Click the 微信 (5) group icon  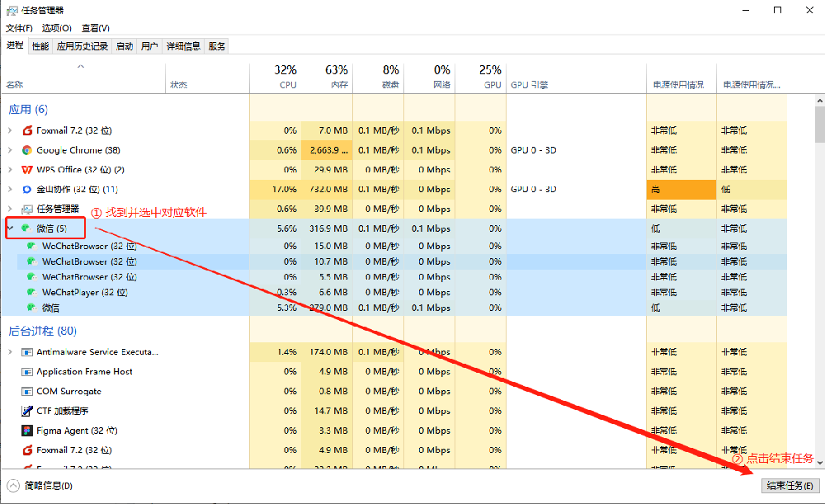click(x=26, y=228)
